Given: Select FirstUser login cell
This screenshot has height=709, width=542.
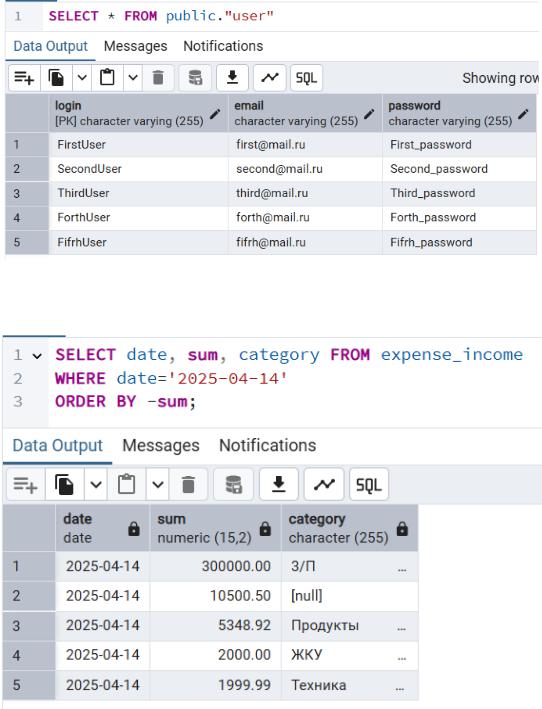Looking at the screenshot, I should point(138,145).
